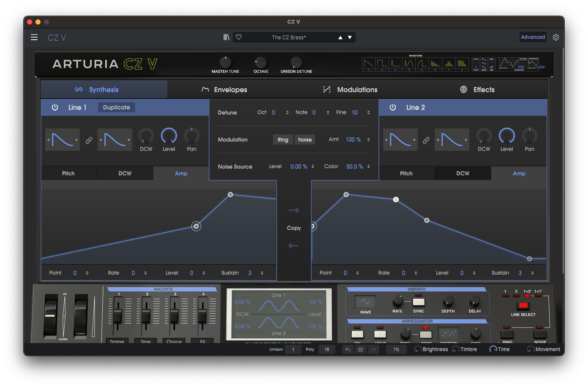The height and width of the screenshot is (387, 588).
Task: Adjust Noise Source Level stepper
Action: point(313,166)
